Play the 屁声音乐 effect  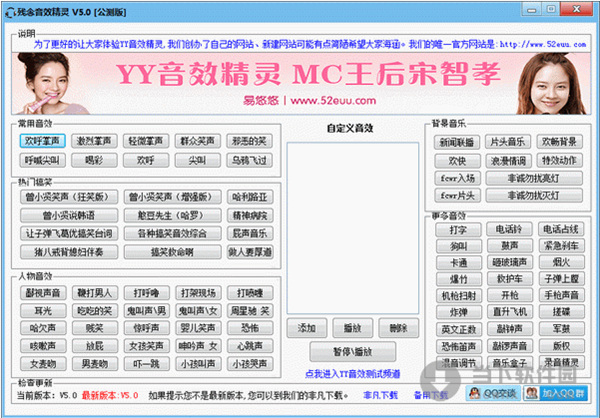(x=250, y=233)
